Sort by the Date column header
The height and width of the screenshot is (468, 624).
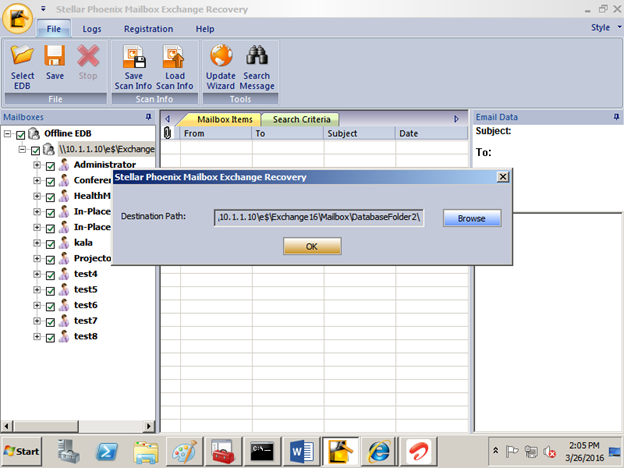tap(431, 133)
